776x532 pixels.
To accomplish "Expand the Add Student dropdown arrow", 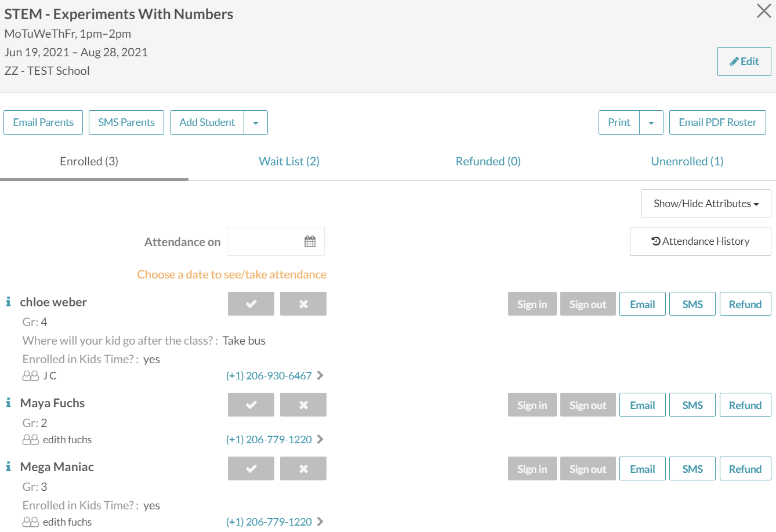I will point(256,122).
